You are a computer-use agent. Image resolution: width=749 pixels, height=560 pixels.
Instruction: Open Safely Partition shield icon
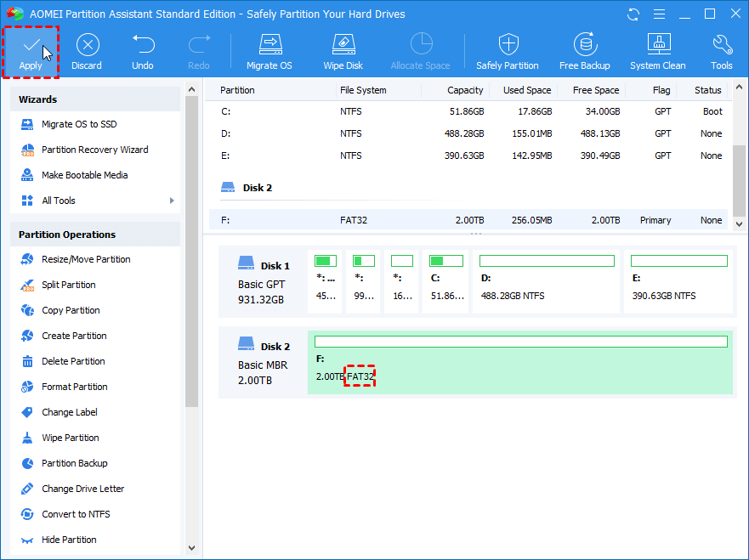point(508,44)
